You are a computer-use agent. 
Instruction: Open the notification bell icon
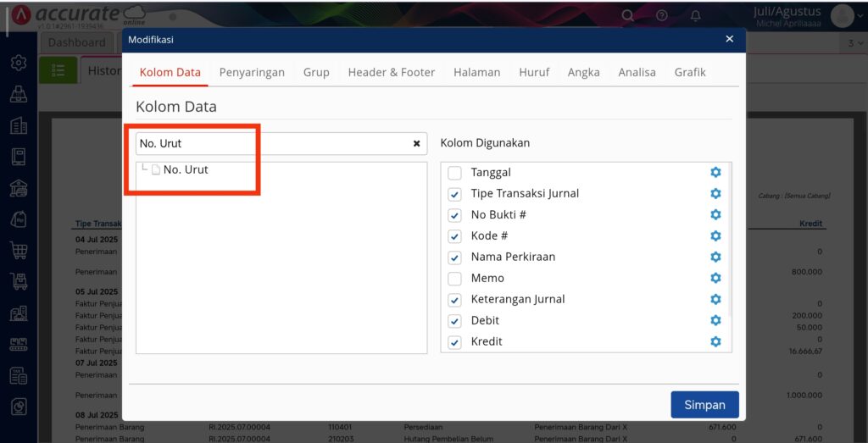696,15
